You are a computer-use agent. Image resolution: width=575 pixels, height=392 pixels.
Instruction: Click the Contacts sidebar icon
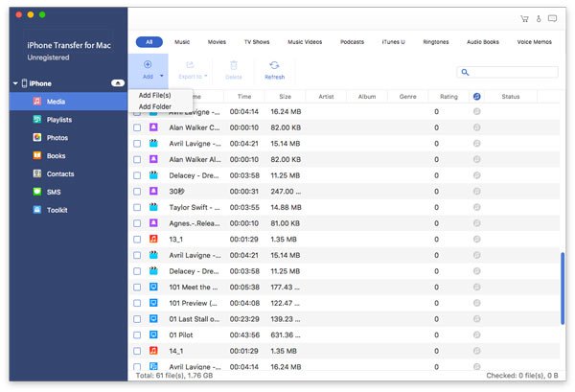[x=37, y=173]
